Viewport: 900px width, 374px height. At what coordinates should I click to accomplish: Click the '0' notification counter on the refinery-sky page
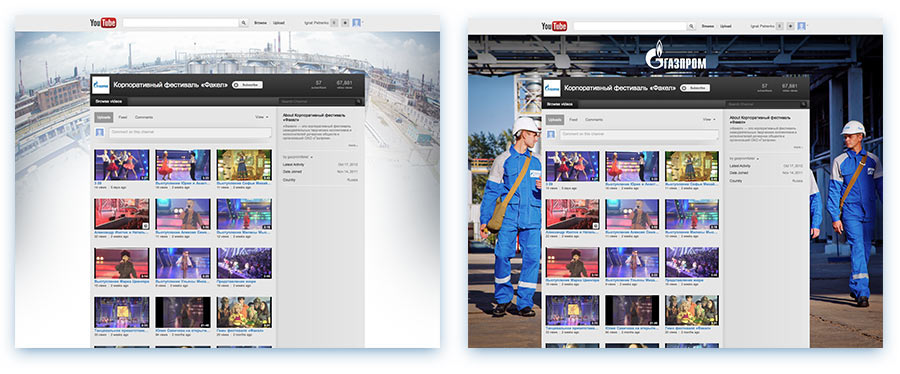pos(335,23)
